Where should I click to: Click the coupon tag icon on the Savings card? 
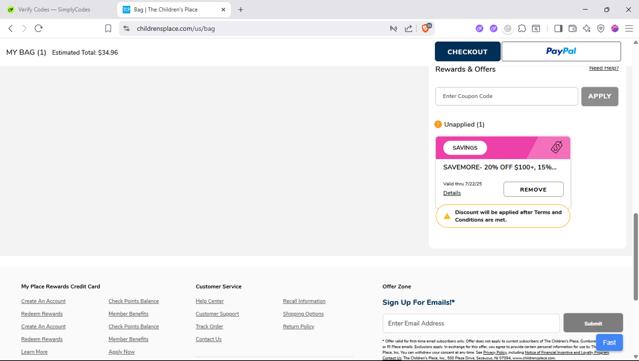coord(557,147)
